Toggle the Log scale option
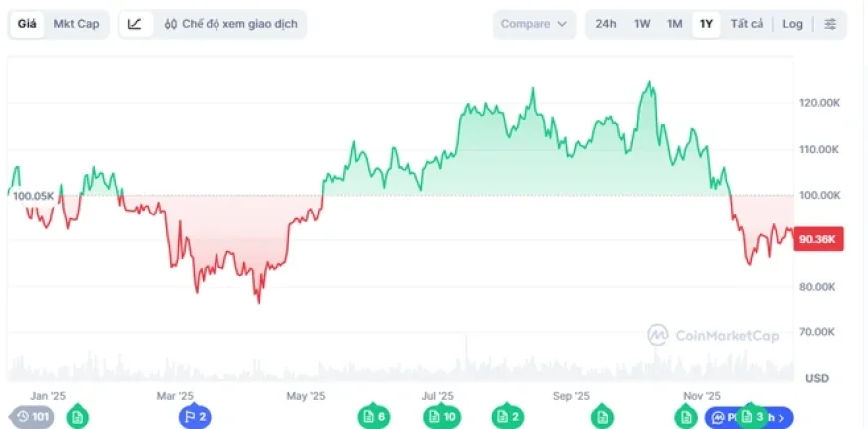Viewport: 868px width, 429px height. (x=792, y=24)
